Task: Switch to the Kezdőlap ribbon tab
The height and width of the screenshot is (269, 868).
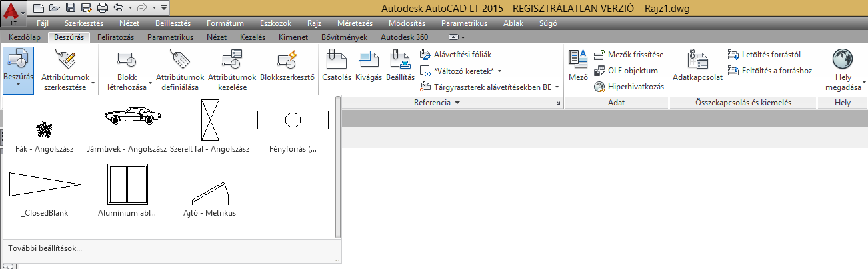Action: (x=25, y=37)
